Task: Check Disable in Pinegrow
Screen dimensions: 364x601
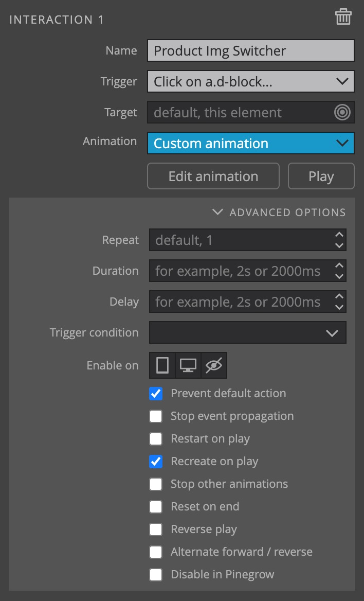Action: (156, 575)
